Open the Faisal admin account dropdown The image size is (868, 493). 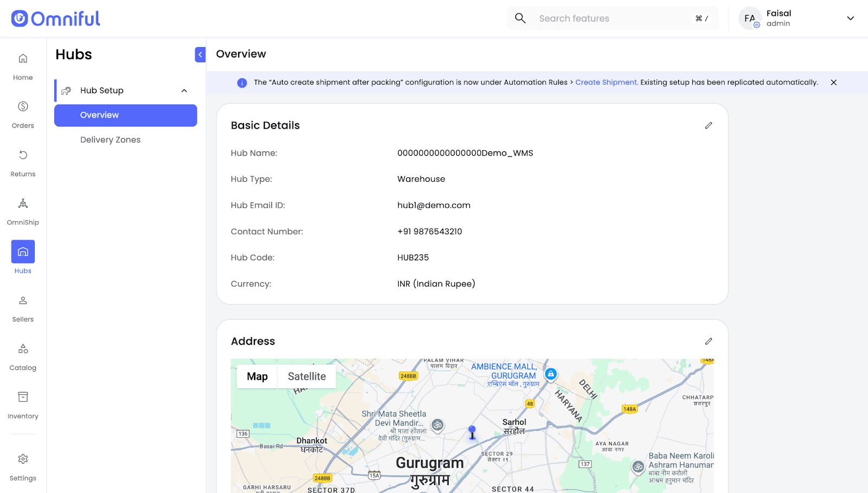coord(850,18)
